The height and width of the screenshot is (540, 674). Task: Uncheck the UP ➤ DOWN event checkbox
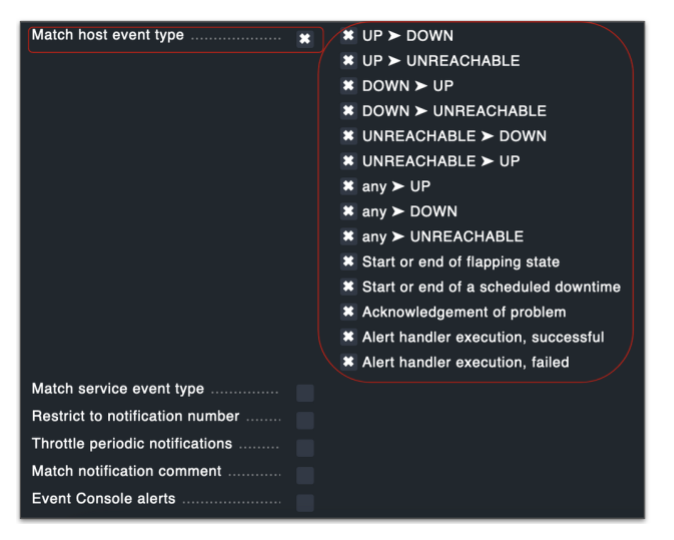pos(348,36)
